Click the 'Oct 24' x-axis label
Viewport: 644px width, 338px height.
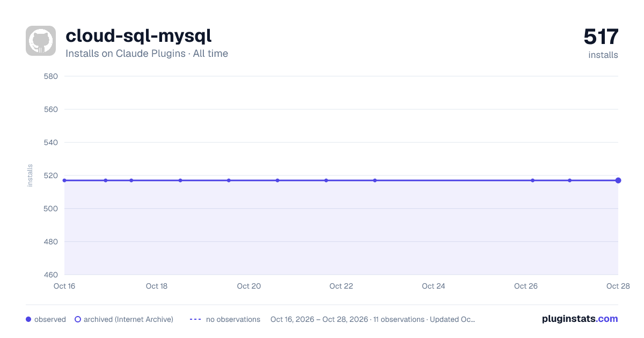(434, 286)
